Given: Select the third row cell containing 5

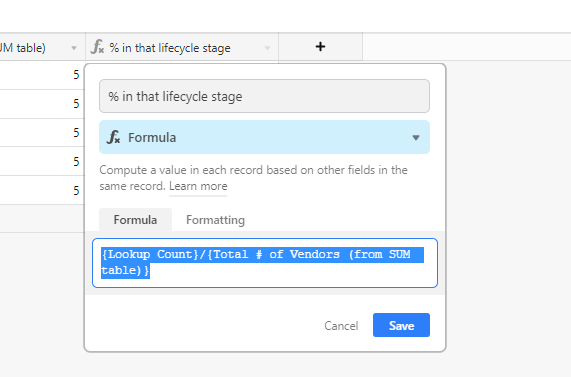Looking at the screenshot, I should [42, 133].
